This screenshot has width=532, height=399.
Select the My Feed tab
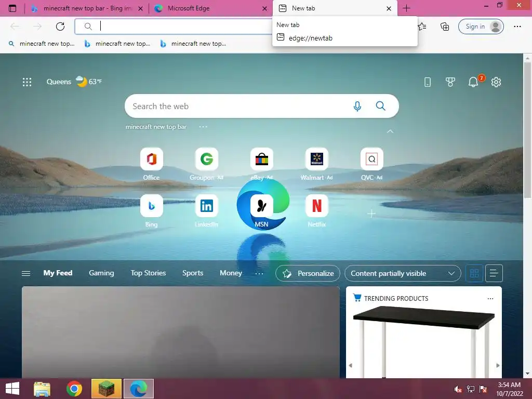pos(58,273)
